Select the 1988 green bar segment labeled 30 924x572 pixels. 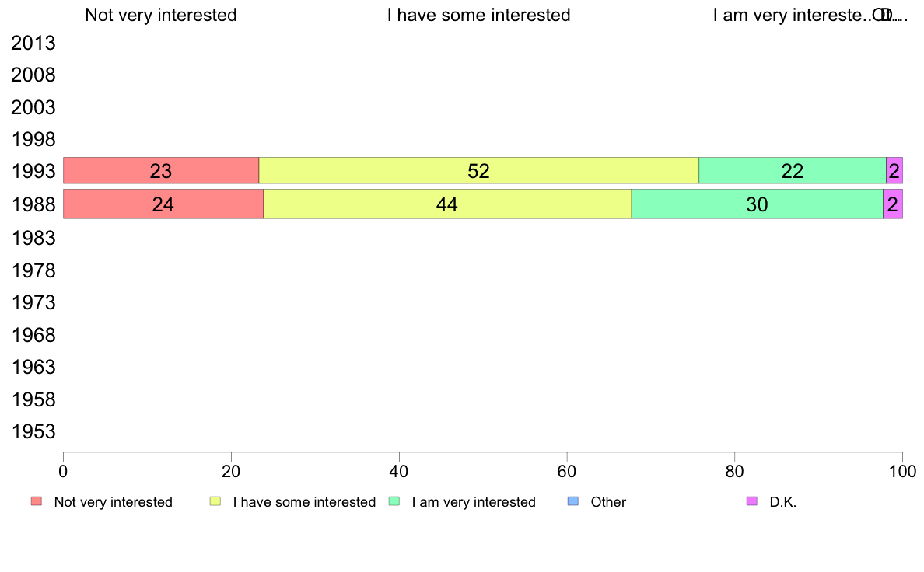tap(758, 204)
